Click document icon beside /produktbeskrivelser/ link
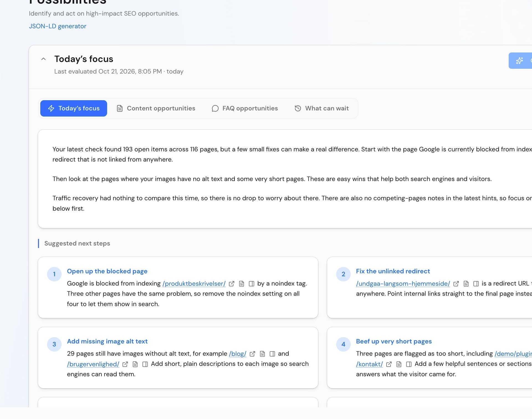Screen dimensions: 532x419 pos(242,284)
